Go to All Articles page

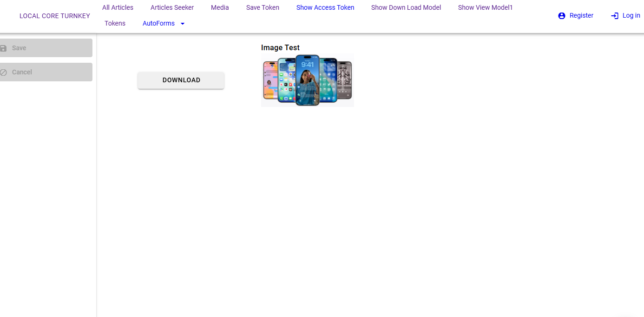[118, 7]
